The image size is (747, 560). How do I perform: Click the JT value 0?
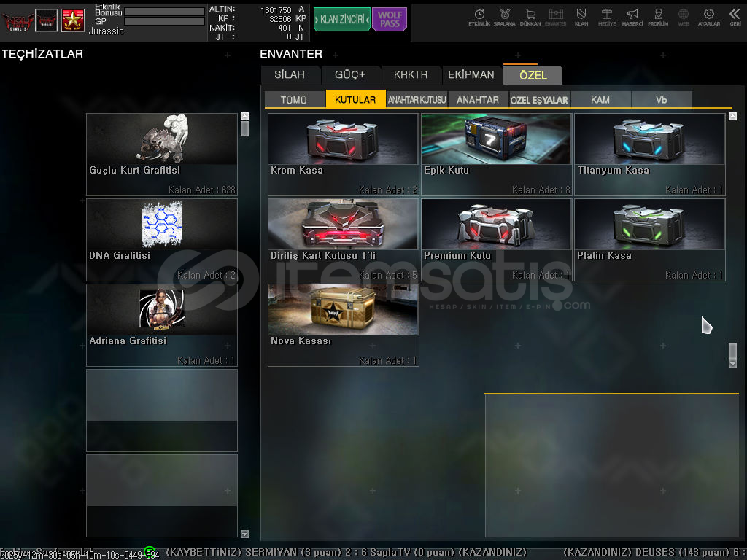pyautogui.click(x=289, y=36)
